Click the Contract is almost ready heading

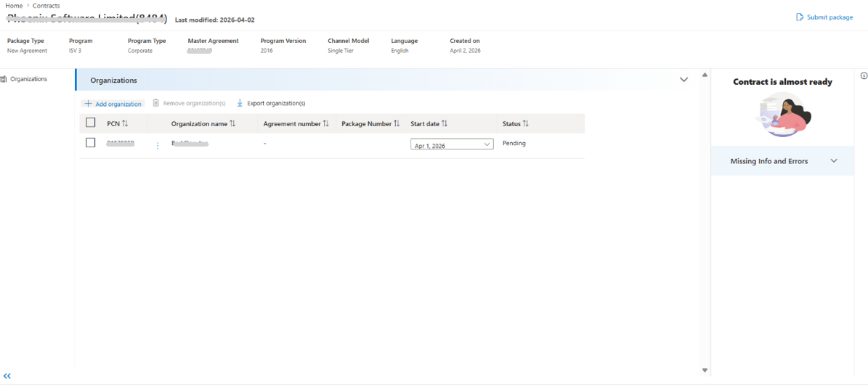(x=782, y=82)
